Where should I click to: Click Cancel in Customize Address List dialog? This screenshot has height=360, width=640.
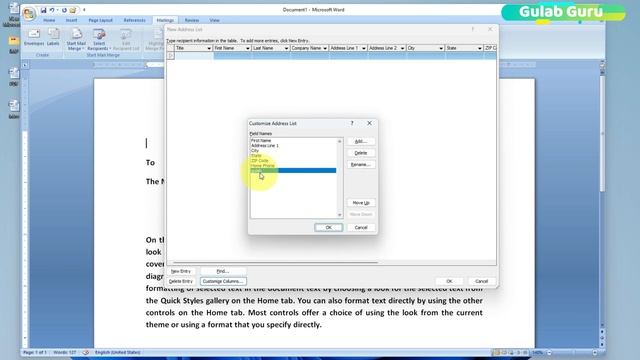tap(361, 227)
